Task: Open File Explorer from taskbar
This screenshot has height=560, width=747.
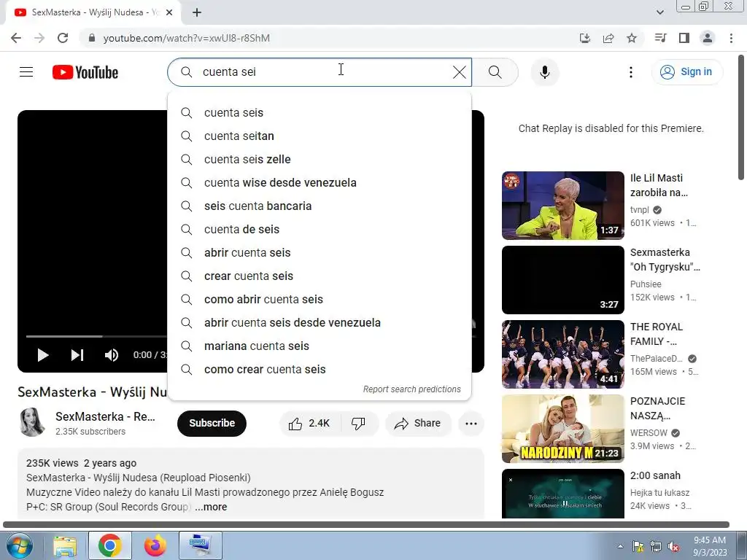Action: click(x=65, y=545)
